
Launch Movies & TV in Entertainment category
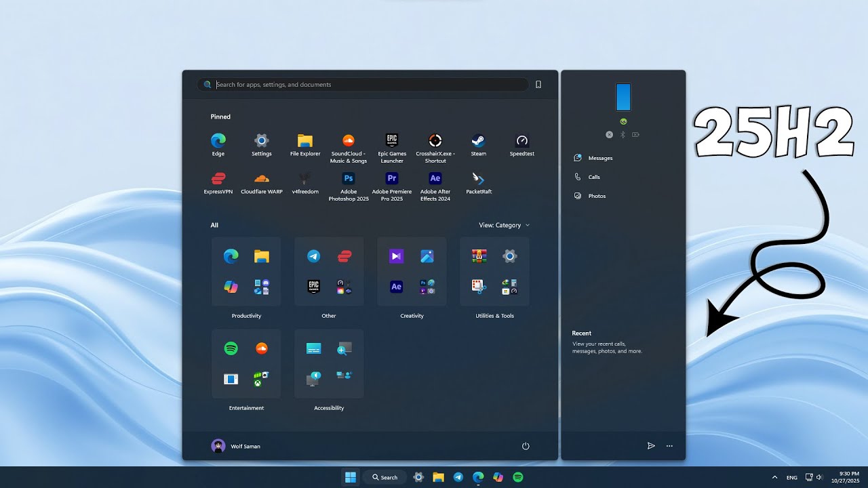231,379
